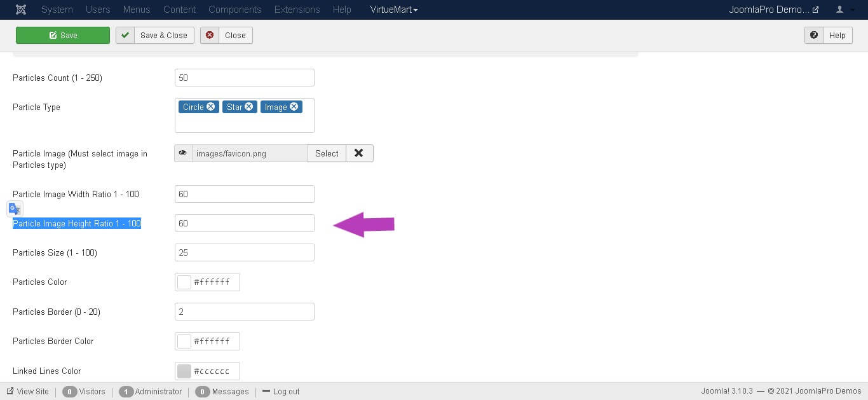Click the Joomla logo icon
The height and width of the screenshot is (400, 868).
[x=20, y=10]
